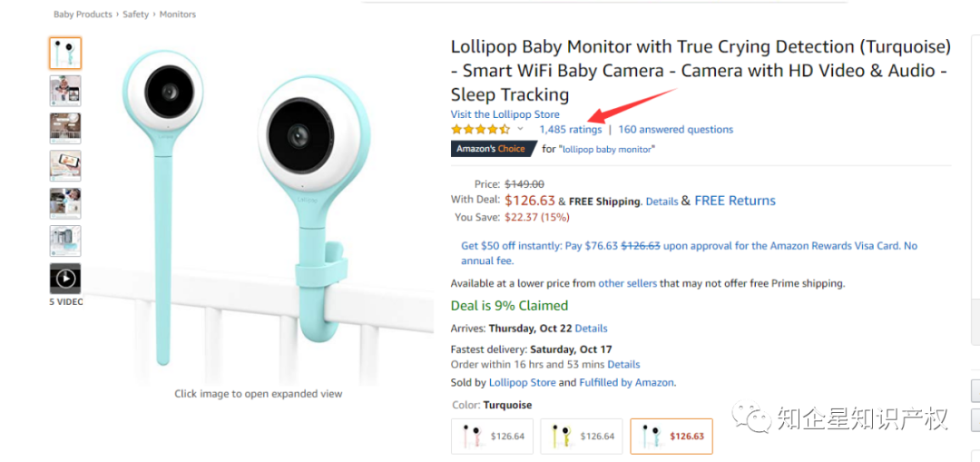Screen dimensions: 980x462
Task: Go to the Safety breadcrumb category
Action: 136,15
